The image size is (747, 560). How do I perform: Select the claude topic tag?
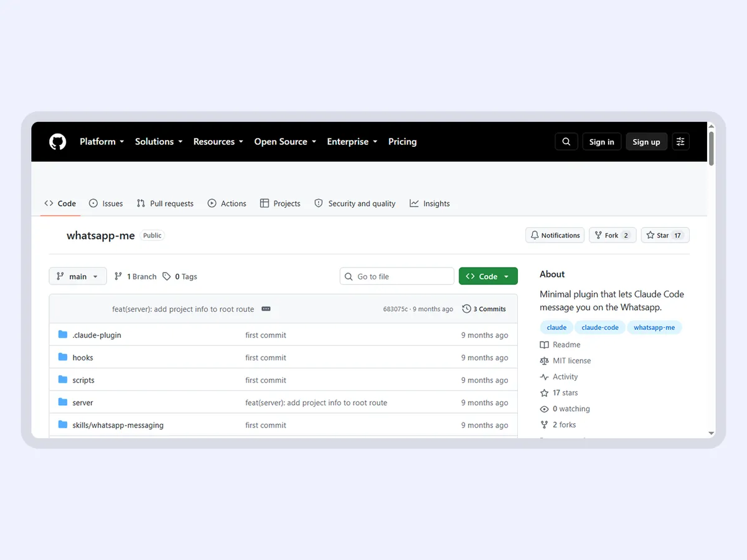557,327
